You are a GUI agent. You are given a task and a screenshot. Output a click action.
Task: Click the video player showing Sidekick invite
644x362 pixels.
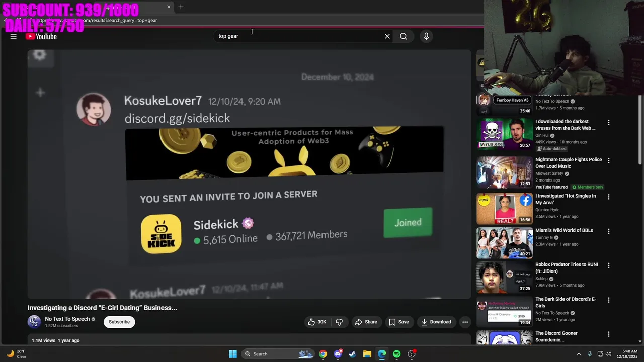click(249, 174)
